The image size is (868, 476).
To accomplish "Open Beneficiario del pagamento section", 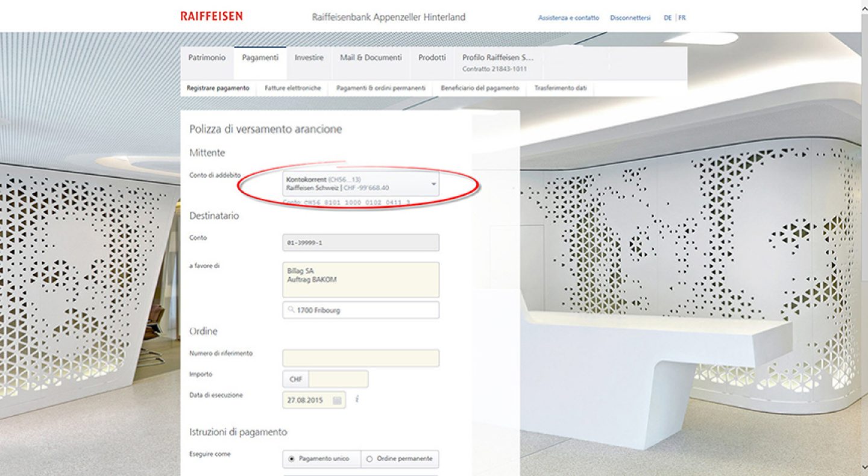I will 480,88.
